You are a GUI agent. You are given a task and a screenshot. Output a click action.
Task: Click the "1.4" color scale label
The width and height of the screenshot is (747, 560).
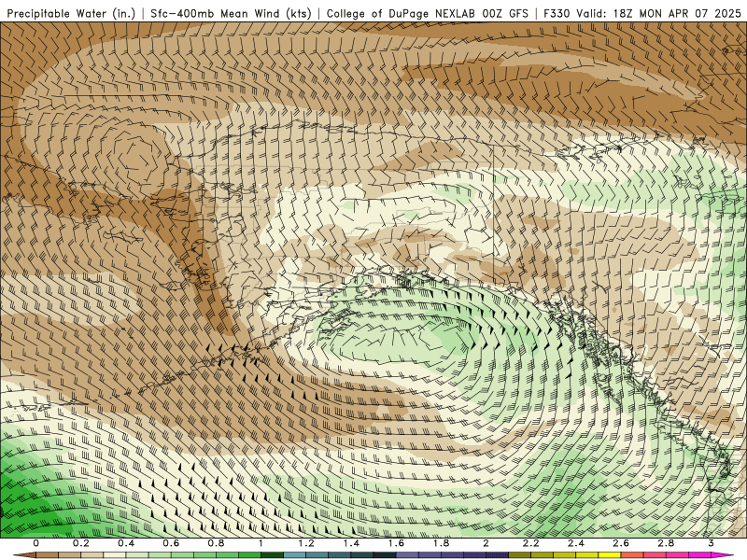[351, 543]
